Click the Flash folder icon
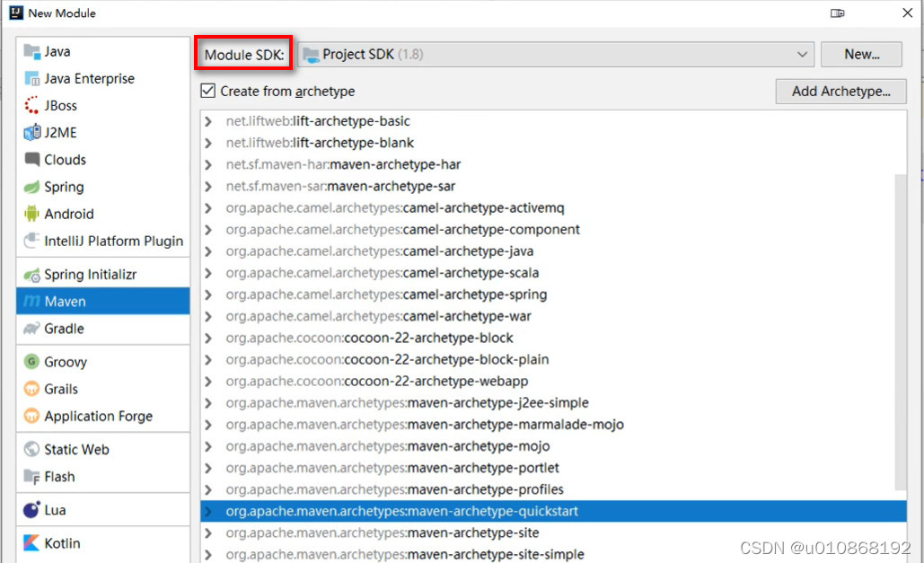 pyautogui.click(x=31, y=476)
